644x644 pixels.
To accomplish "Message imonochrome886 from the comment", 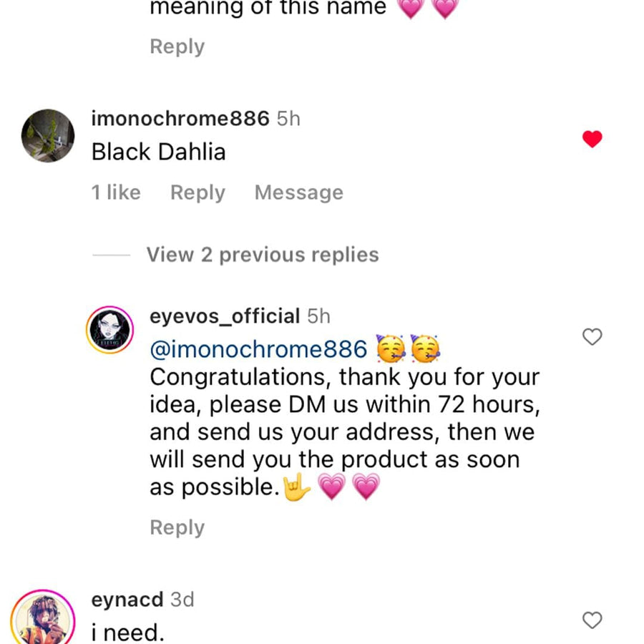I will click(298, 192).
